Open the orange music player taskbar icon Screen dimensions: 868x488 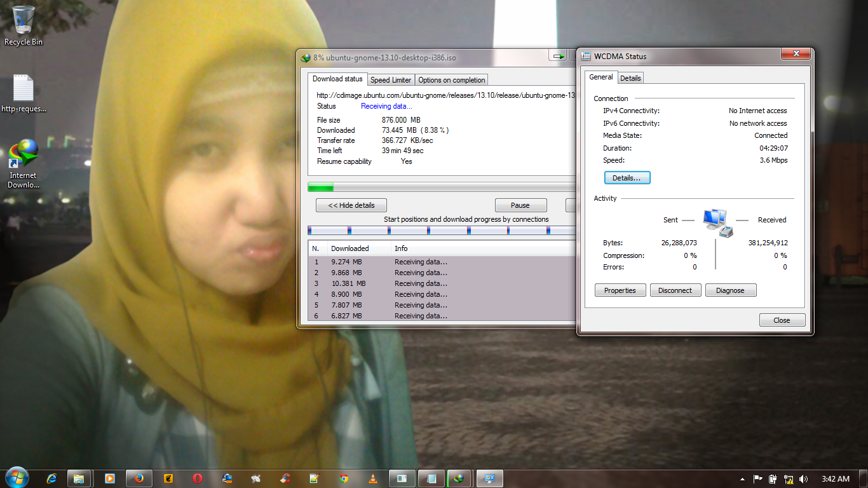[168, 478]
